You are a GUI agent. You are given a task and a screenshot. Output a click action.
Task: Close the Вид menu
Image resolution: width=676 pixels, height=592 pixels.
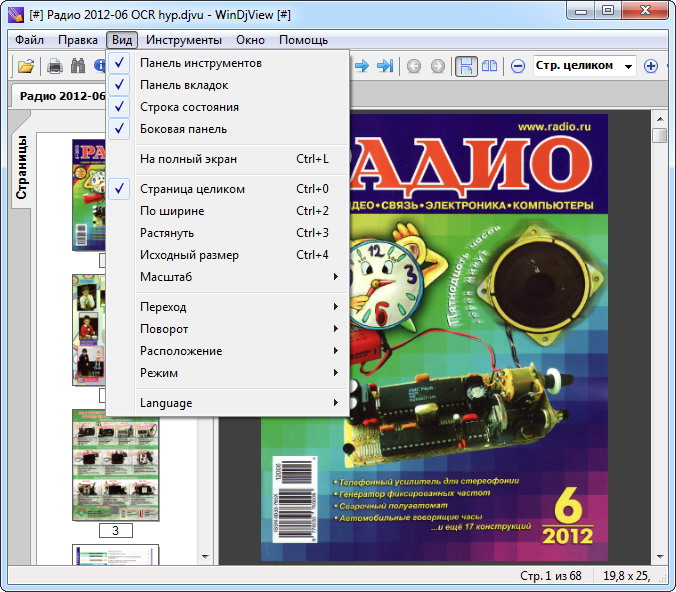[x=122, y=40]
